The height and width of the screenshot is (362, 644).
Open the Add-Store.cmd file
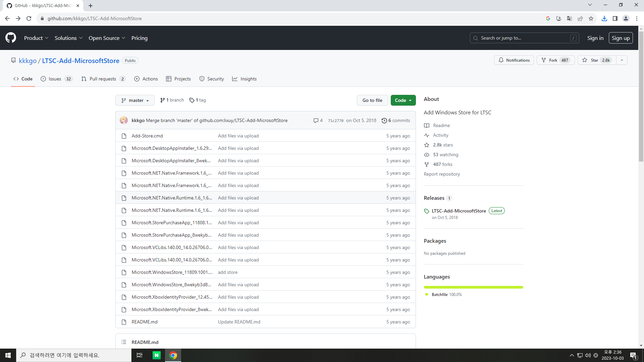click(147, 136)
